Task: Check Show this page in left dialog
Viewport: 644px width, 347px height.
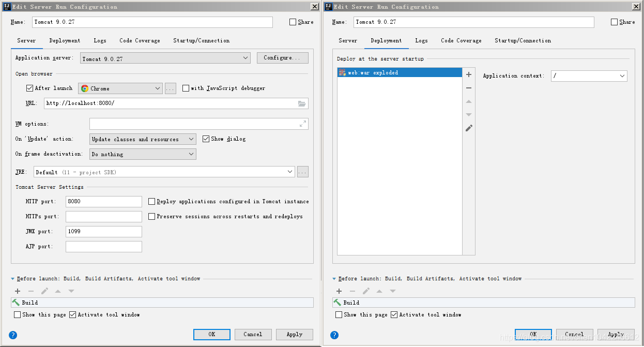Action: [x=18, y=314]
